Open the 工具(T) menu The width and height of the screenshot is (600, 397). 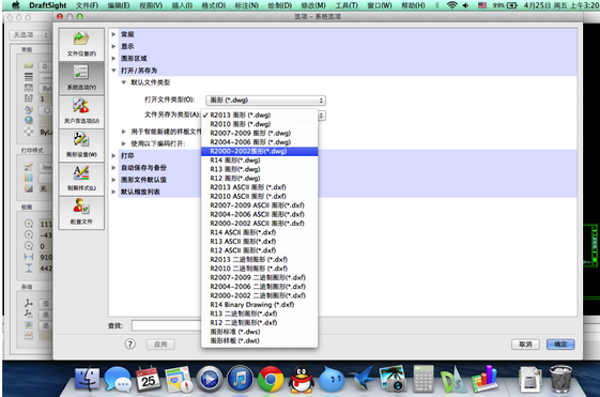[346, 5]
